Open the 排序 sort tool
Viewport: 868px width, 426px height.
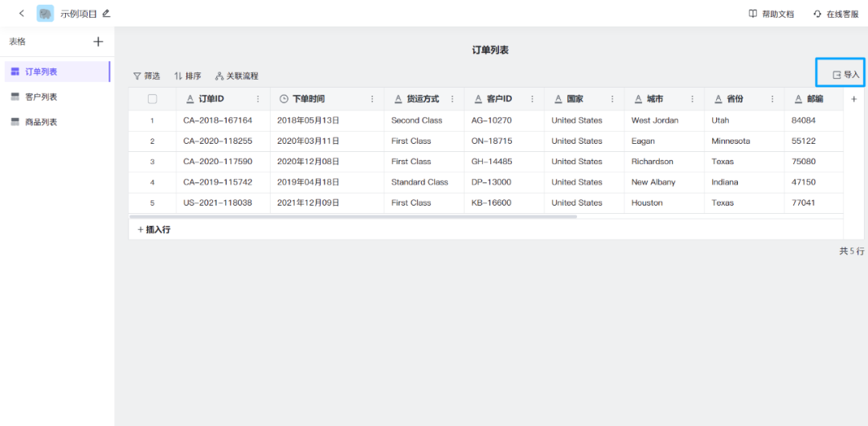[187, 76]
